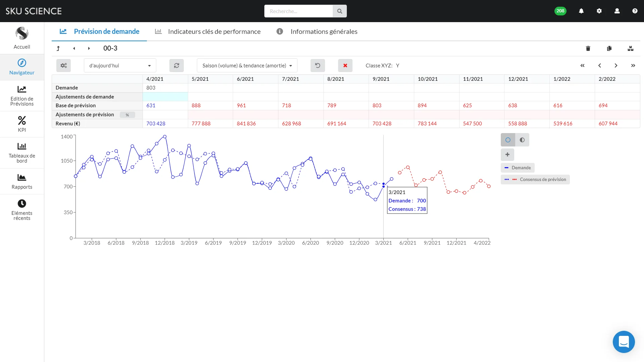Screen dimensions: 644x362
Task: Click Base de prévision value 961
Action: tap(241, 106)
